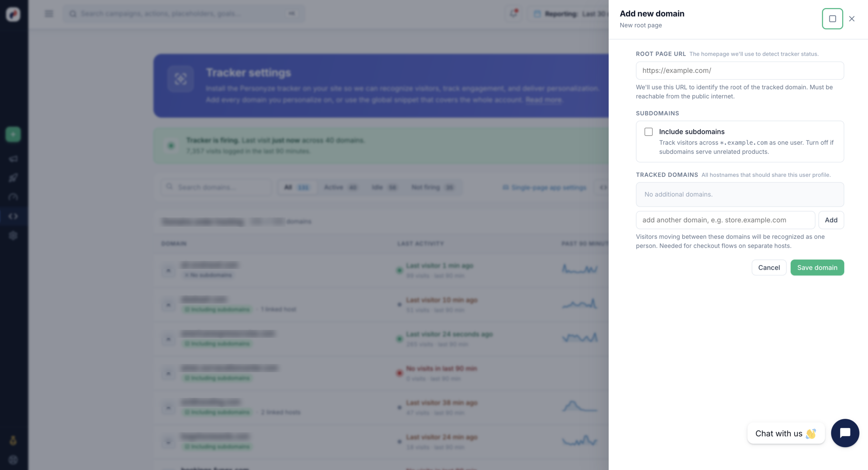This screenshot has width=868, height=470.
Task: Click the green plus icon in the sidebar
Action: tap(13, 134)
